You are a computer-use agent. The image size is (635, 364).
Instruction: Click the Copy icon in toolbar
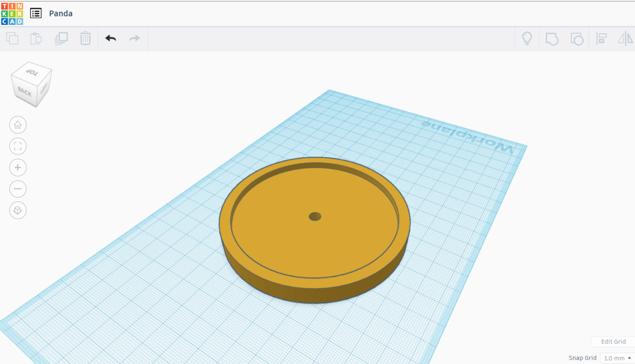pyautogui.click(x=12, y=38)
